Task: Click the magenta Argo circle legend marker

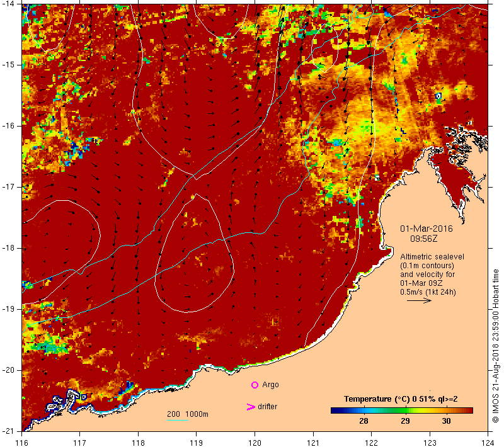Action: tap(255, 385)
